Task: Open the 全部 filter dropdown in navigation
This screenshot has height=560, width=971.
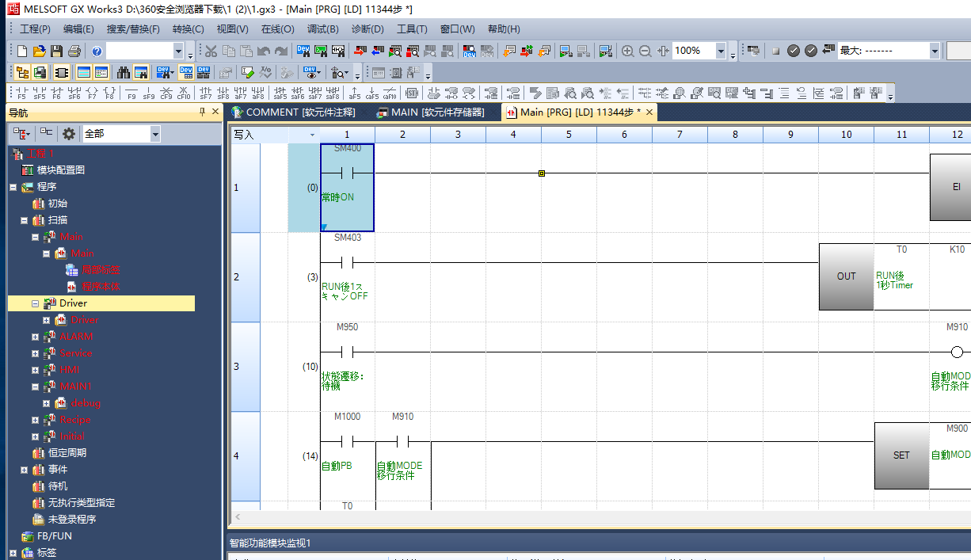Action: (x=154, y=134)
